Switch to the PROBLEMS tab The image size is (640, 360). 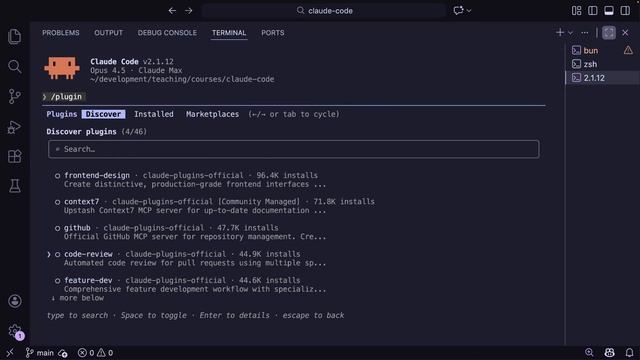[x=61, y=33]
